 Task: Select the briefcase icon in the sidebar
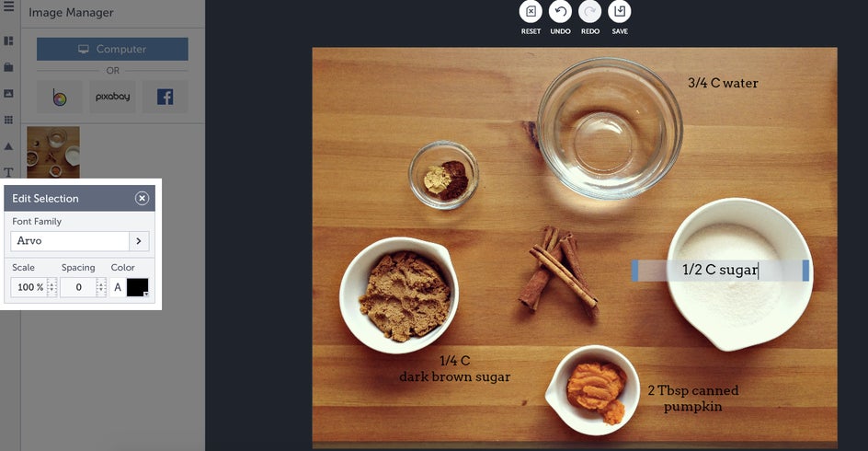(x=8, y=67)
